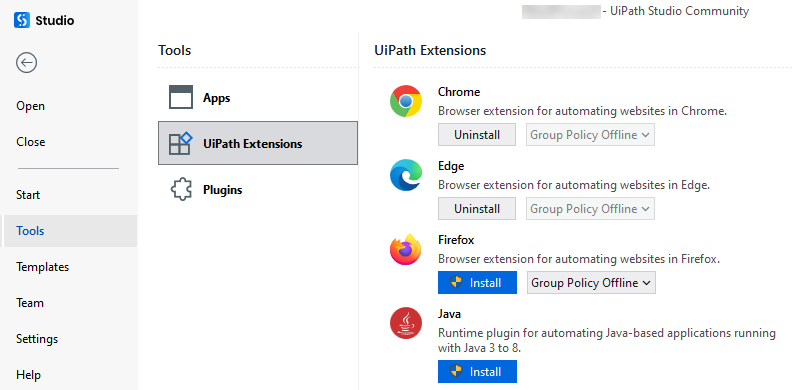Open the Templates section

(42, 267)
